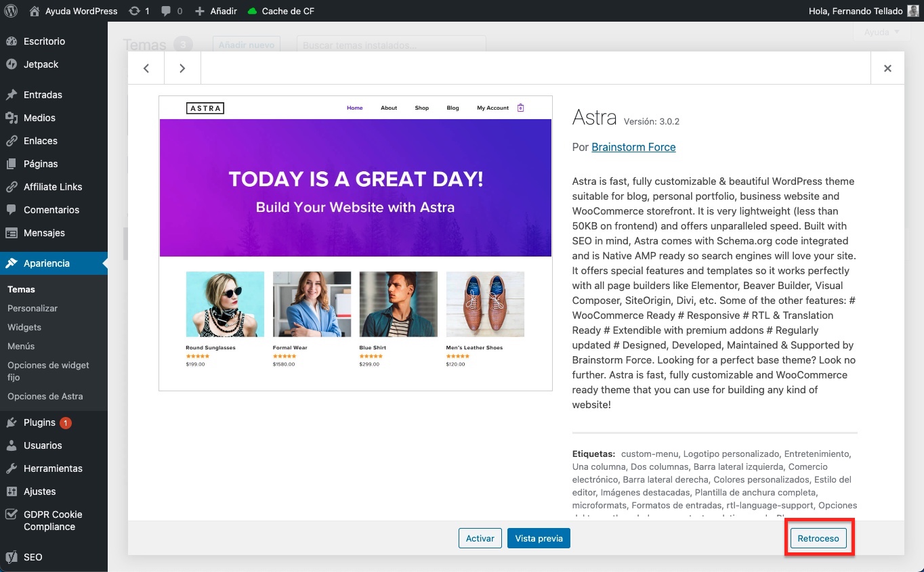Go to Widgets submenu
Image resolution: width=924 pixels, height=572 pixels.
(x=24, y=327)
